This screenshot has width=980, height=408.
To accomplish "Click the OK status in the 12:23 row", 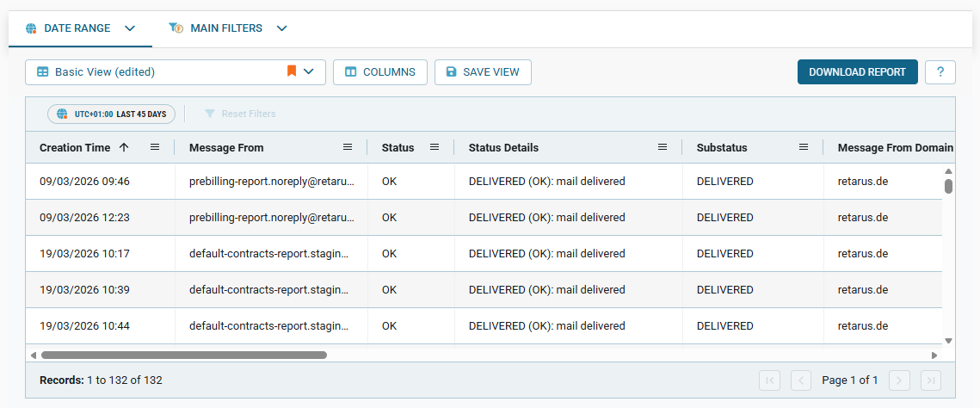I will point(389,218).
